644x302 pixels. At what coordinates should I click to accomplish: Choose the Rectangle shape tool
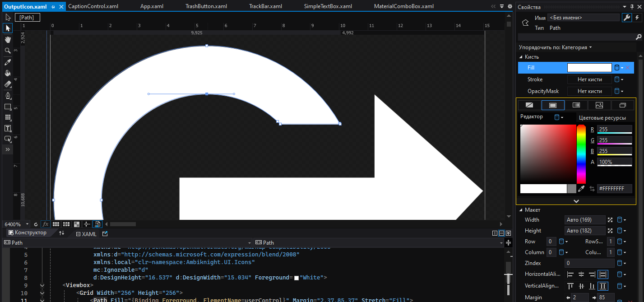point(8,107)
